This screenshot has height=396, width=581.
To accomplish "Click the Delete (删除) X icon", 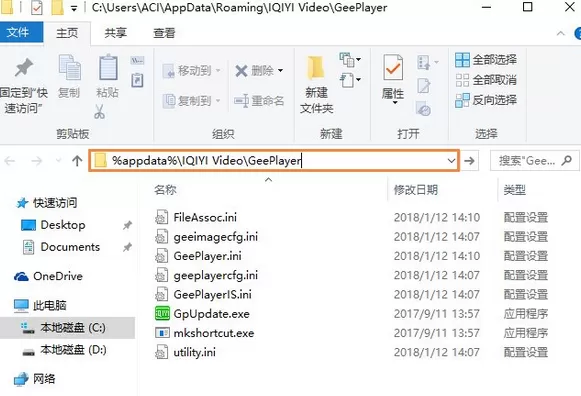I will (x=242, y=71).
